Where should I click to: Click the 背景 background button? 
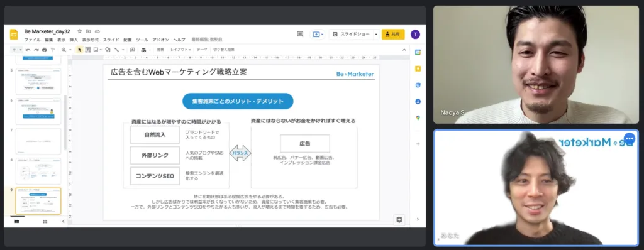click(x=160, y=50)
